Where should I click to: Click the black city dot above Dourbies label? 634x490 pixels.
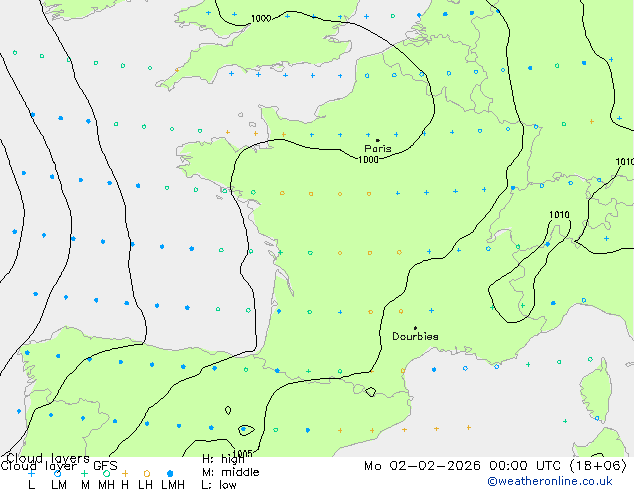(x=415, y=328)
